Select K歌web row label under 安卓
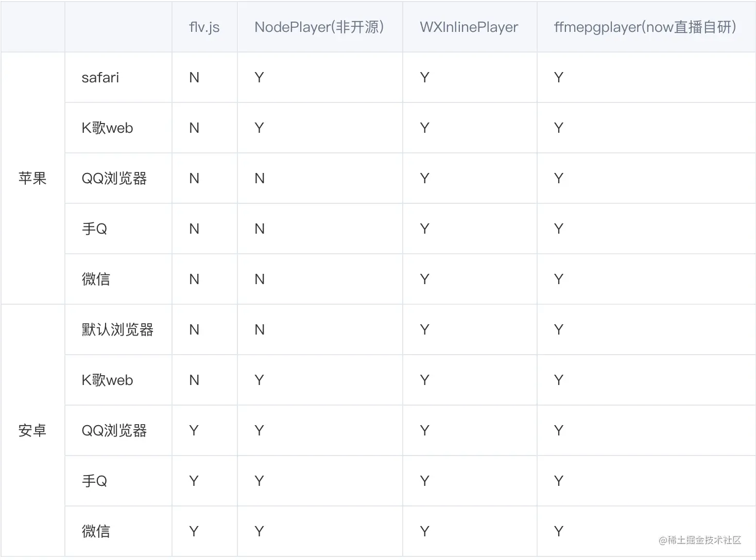This screenshot has width=756, height=560. 107,380
